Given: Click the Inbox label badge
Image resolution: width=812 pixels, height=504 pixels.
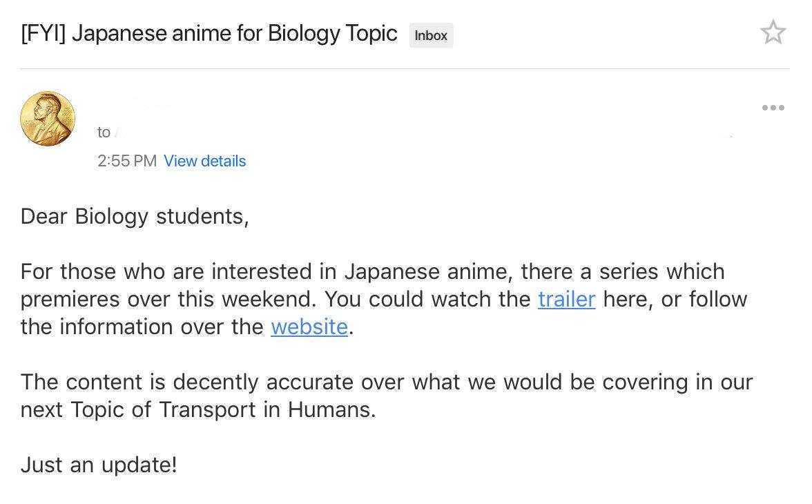Looking at the screenshot, I should (x=431, y=35).
